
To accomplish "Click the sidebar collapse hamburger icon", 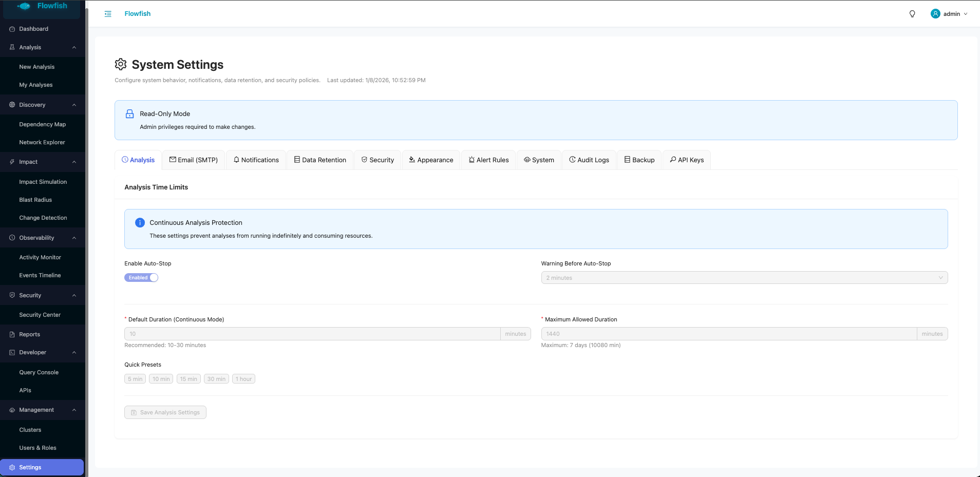I will 108,14.
